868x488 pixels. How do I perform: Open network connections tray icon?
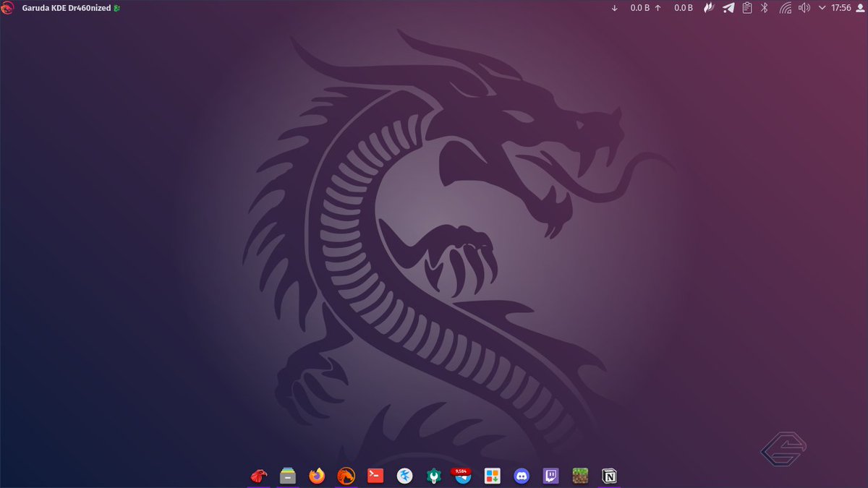click(785, 8)
